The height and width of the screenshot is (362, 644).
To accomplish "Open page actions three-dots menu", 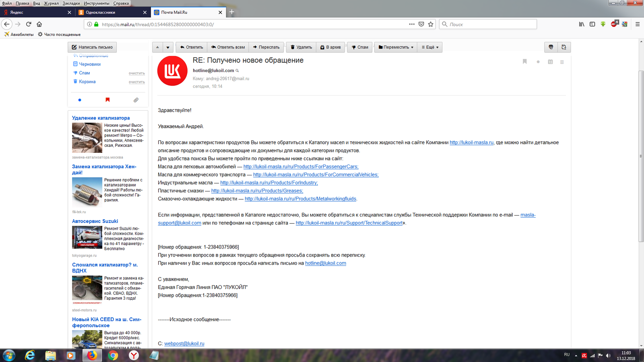I will click(412, 24).
